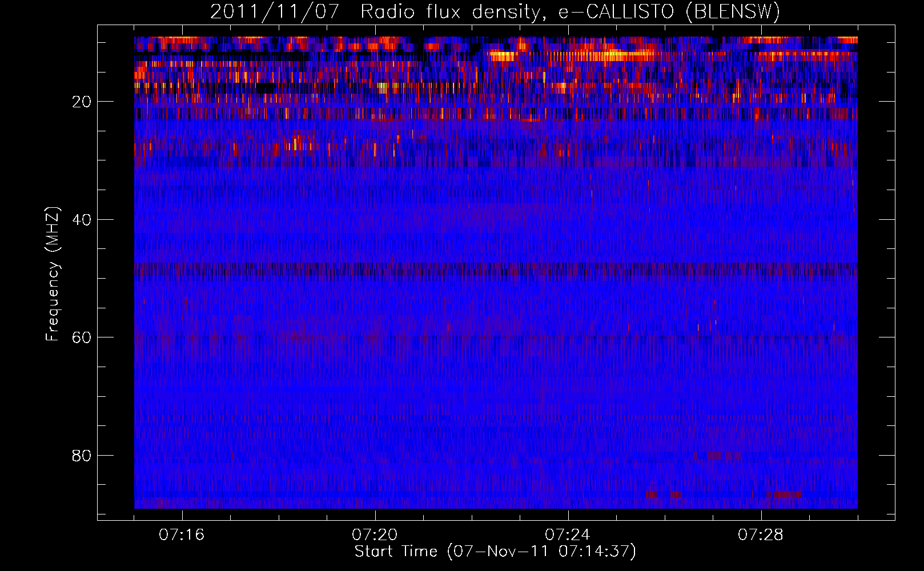This screenshot has width=924, height=571.
Task: Click the 40 MHz frequency tick label
Action: click(82, 220)
